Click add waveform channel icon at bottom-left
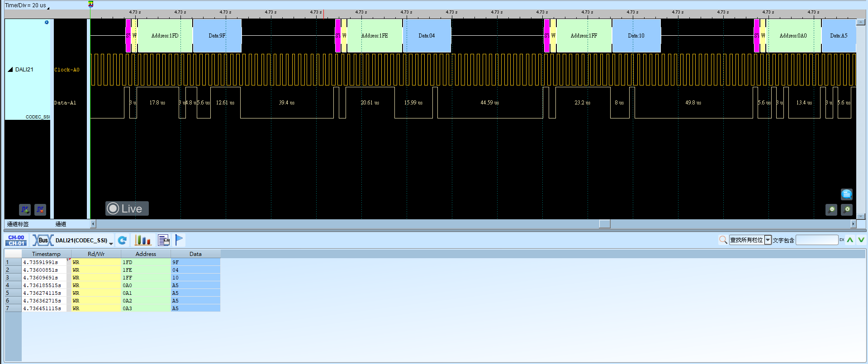Viewport: 868px width, 364px height. pyautogui.click(x=25, y=209)
